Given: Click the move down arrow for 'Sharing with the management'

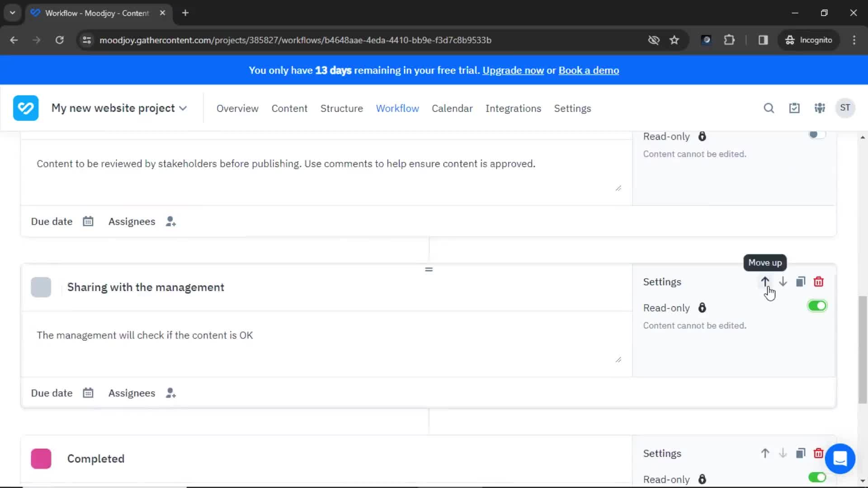Looking at the screenshot, I should coord(783,281).
